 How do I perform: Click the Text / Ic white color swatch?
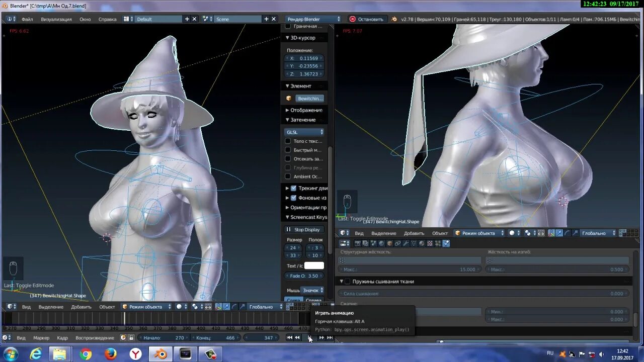click(x=314, y=265)
